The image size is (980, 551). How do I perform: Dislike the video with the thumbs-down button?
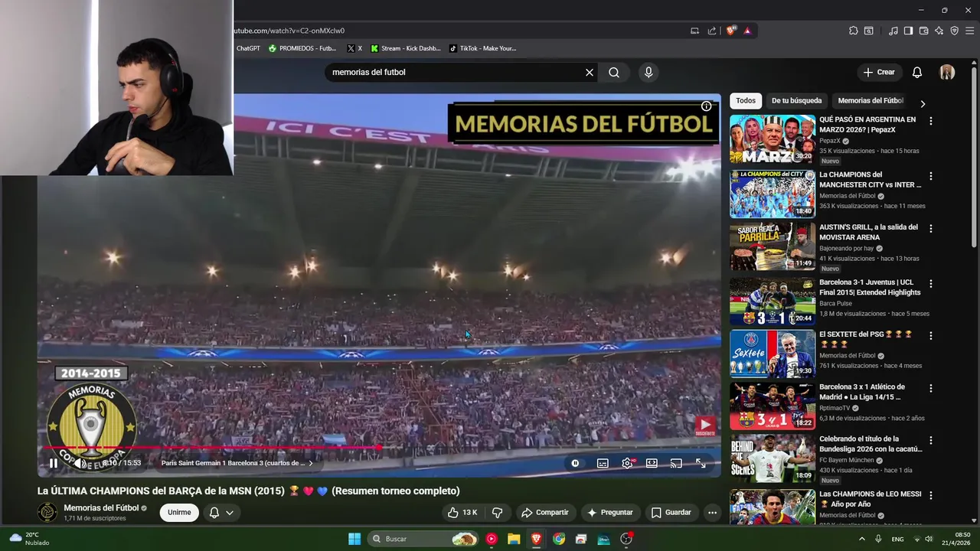[x=497, y=512]
